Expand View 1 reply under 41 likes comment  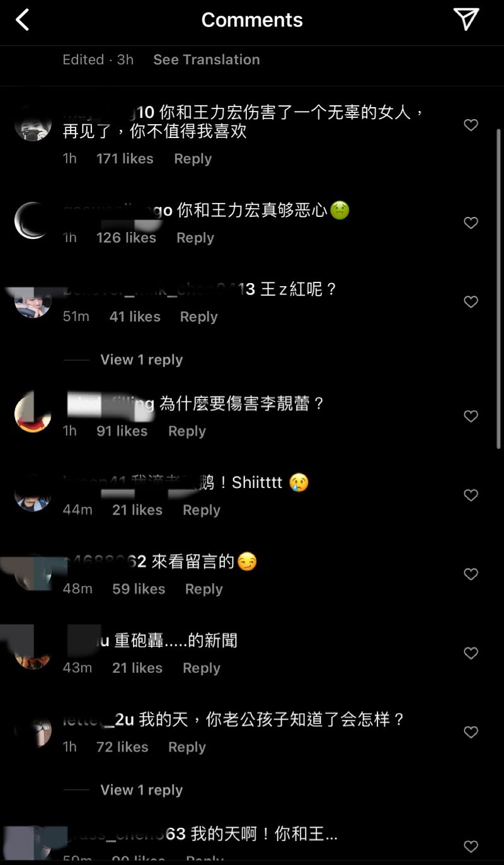[141, 360]
